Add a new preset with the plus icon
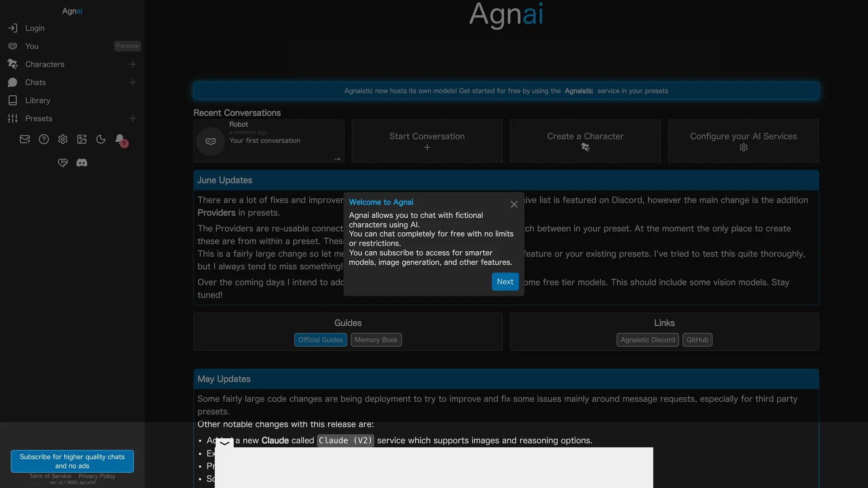 (132, 118)
